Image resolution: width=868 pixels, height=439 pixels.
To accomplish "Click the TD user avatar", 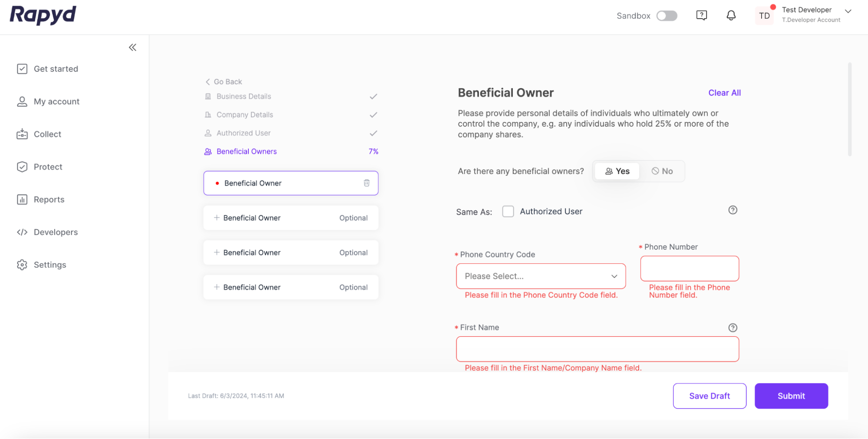I will 764,16.
